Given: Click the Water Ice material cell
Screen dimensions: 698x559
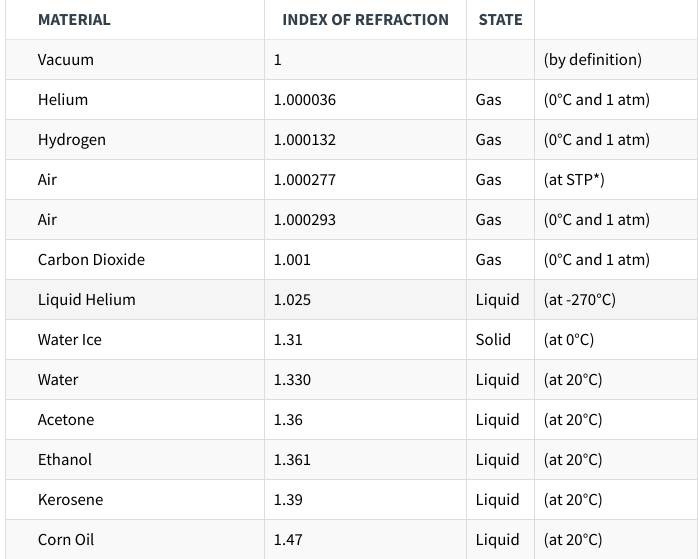Looking at the screenshot, I should click(x=70, y=339).
